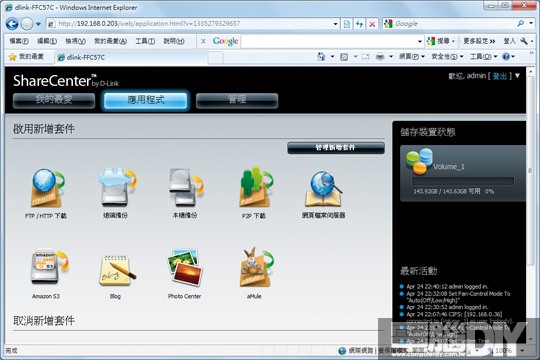Click the ShareCenter by D-Link logo
540x360 pixels.
point(65,81)
